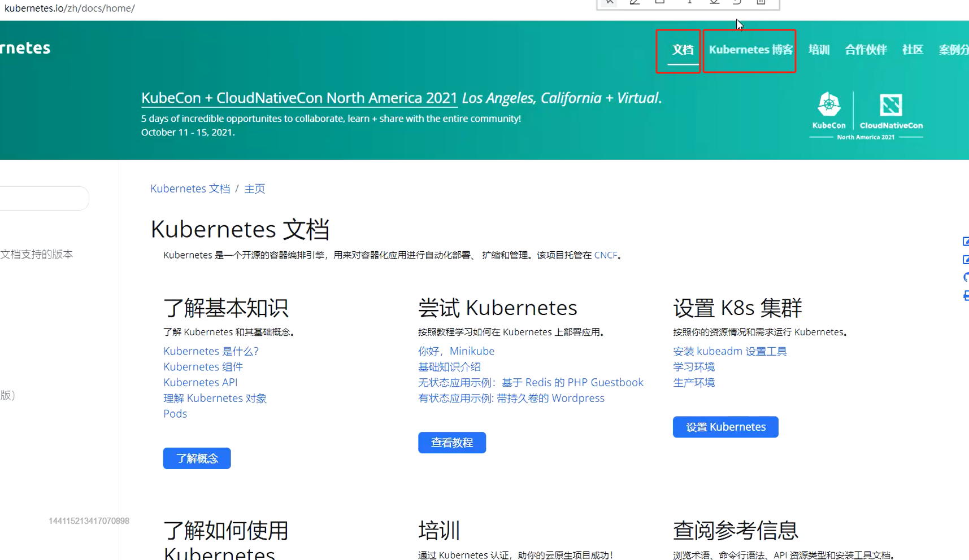Click the 了解概念 button
This screenshot has width=969, height=560.
pyautogui.click(x=197, y=458)
